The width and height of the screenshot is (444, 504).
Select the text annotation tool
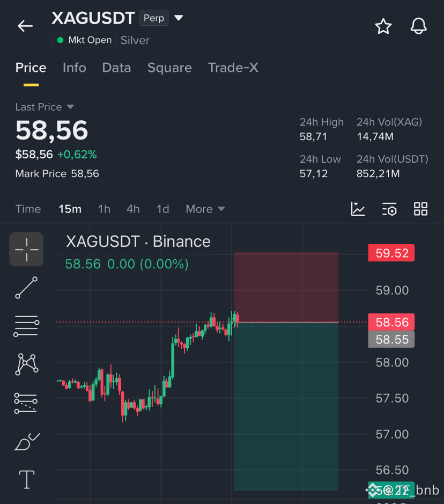click(x=27, y=479)
